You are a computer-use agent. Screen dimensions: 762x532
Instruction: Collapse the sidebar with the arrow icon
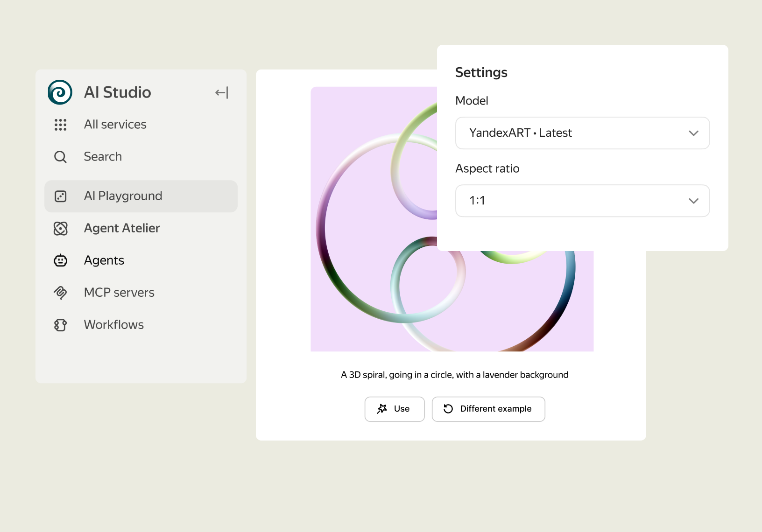pyautogui.click(x=222, y=93)
